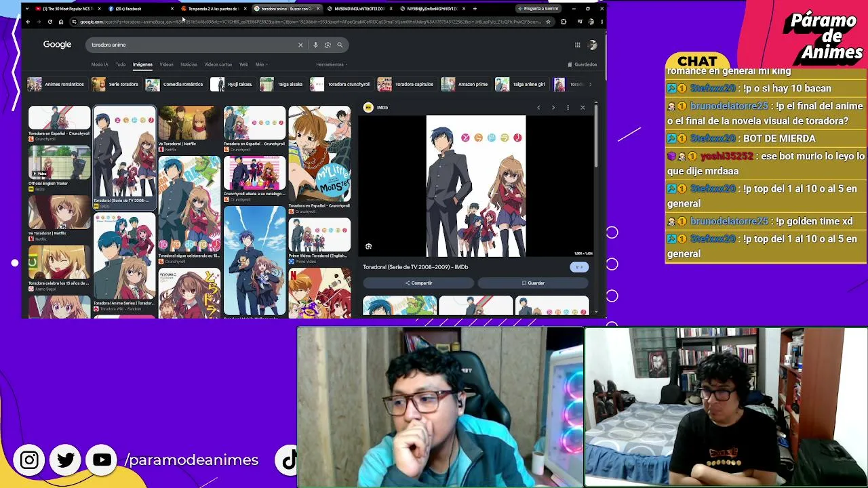Close the image preview panel
The image size is (868, 488).
tap(583, 107)
